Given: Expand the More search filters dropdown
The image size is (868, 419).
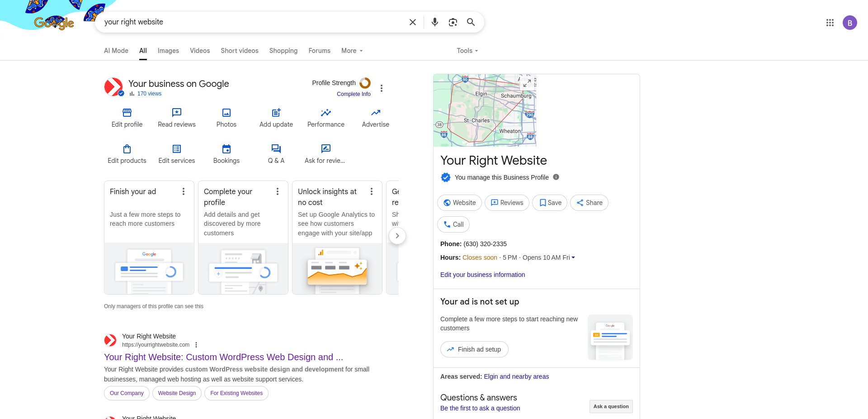Looking at the screenshot, I should pyautogui.click(x=352, y=51).
